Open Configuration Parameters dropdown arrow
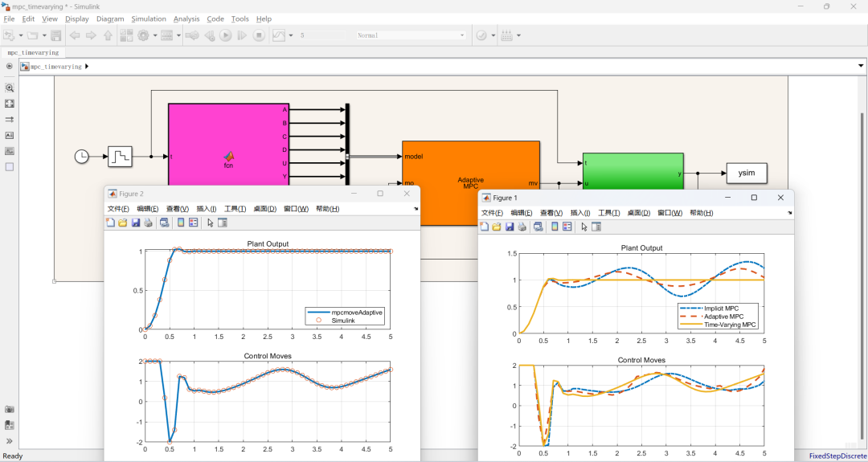The image size is (868, 462). 155,35
